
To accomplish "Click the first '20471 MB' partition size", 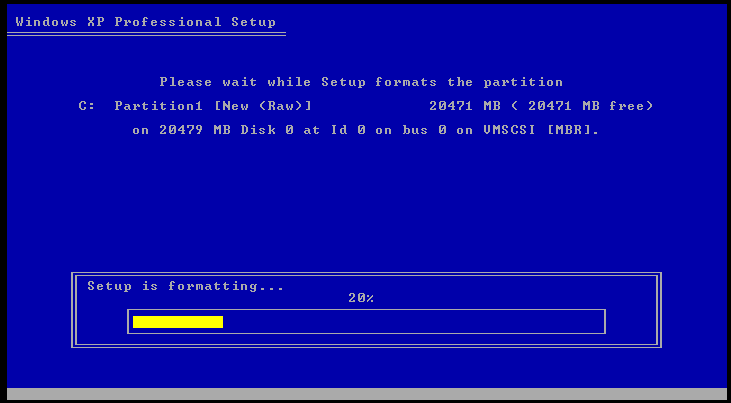I will pos(465,106).
